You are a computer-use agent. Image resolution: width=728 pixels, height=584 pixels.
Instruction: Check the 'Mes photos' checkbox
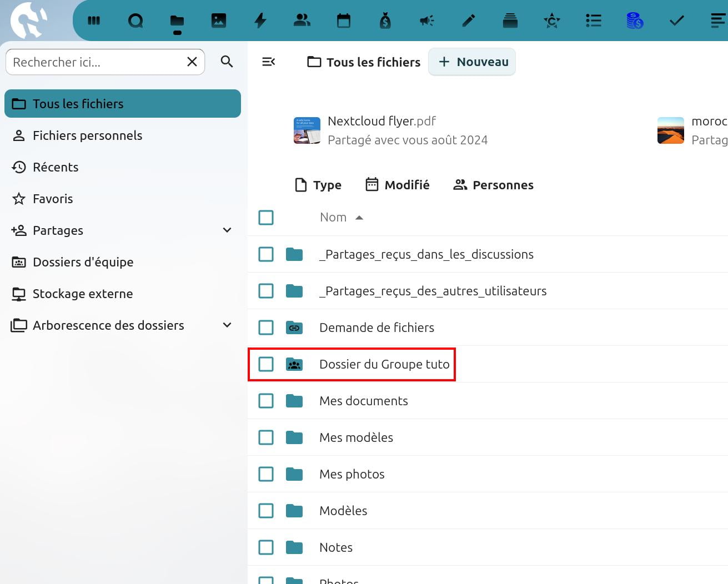(x=266, y=474)
